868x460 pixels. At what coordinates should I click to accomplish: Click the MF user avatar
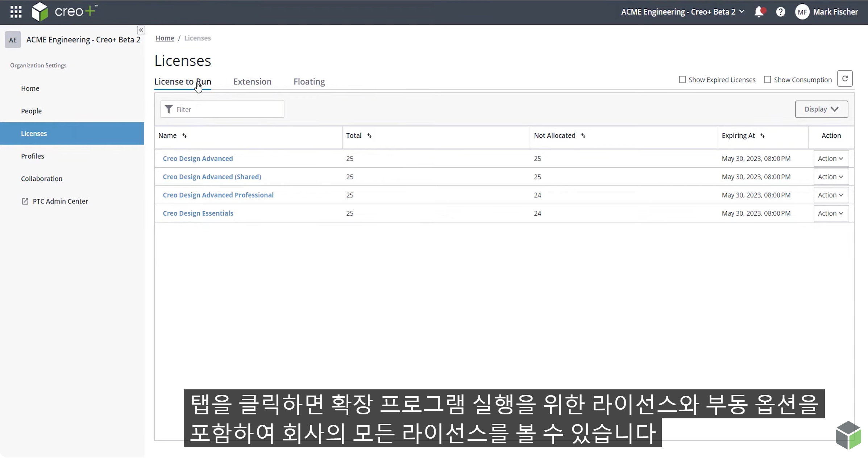click(x=802, y=12)
